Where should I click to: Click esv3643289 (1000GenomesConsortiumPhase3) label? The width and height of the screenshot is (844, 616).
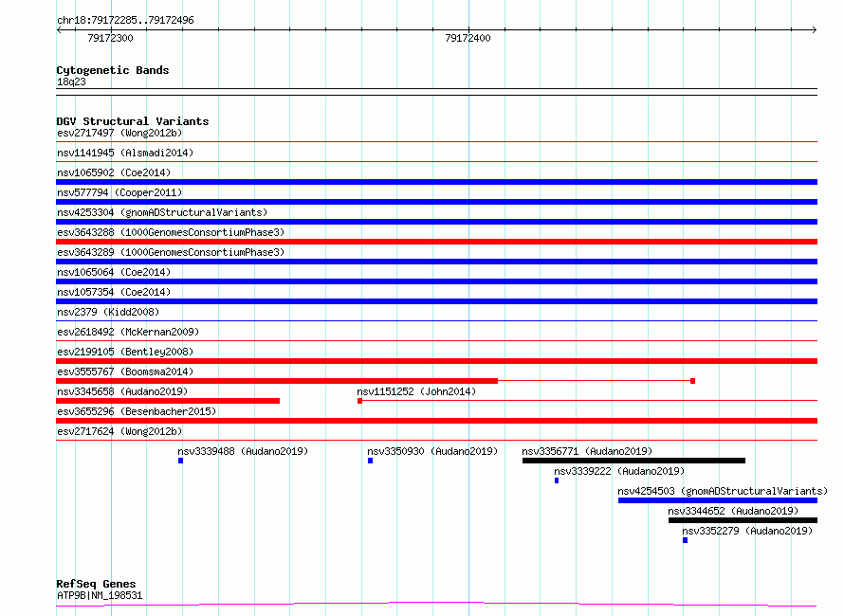(171, 252)
